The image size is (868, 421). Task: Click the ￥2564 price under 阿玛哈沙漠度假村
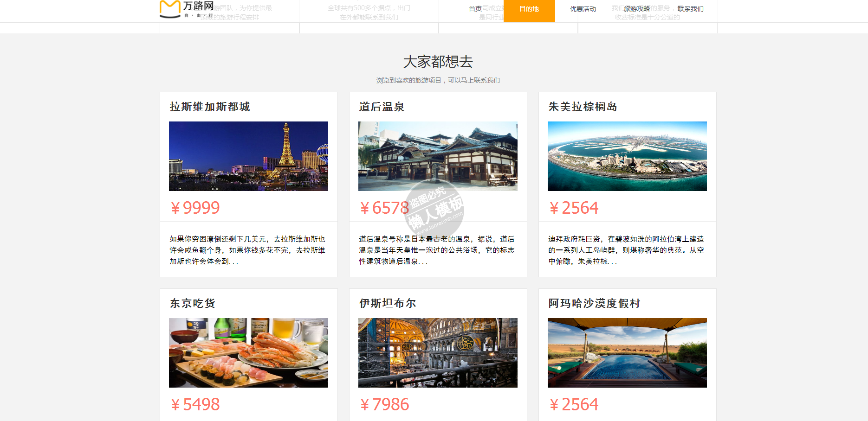coord(574,404)
